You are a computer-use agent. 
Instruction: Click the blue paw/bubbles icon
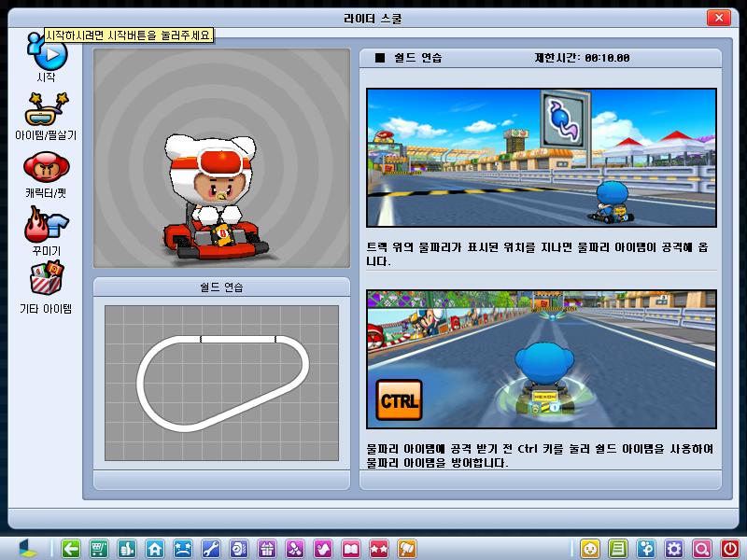tap(646, 549)
